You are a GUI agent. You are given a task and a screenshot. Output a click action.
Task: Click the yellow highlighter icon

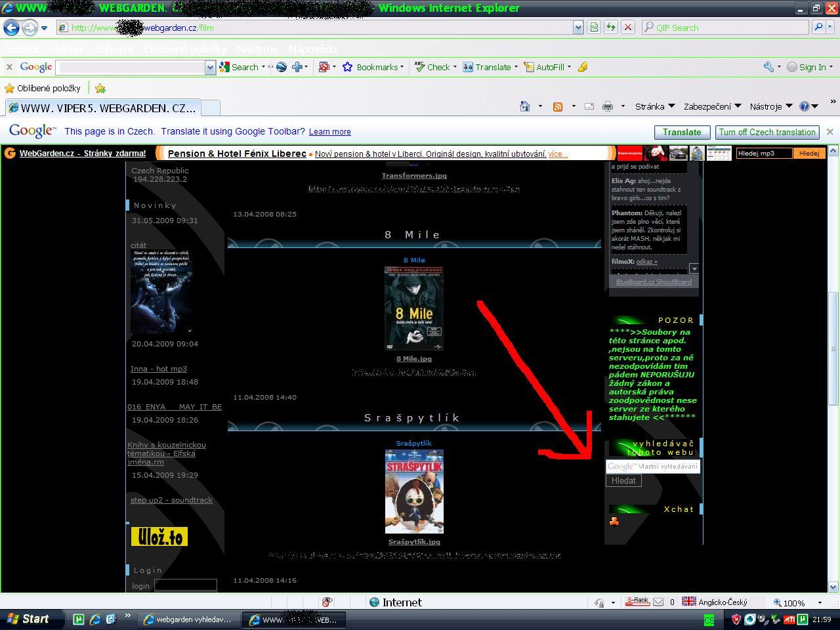[582, 67]
